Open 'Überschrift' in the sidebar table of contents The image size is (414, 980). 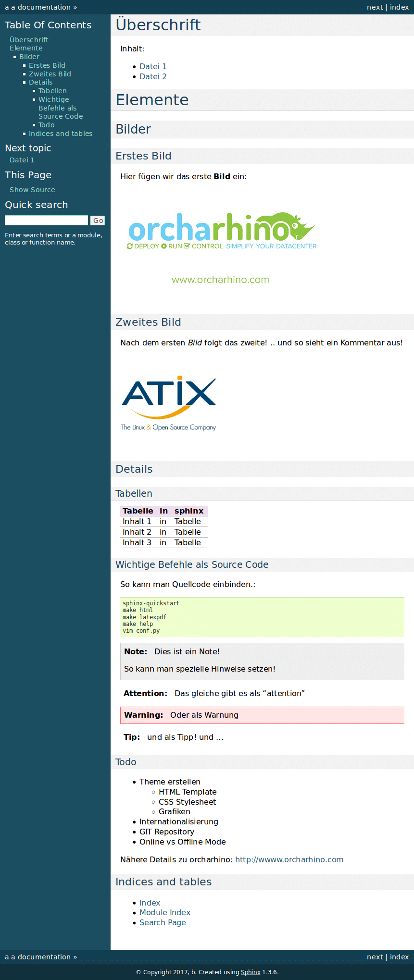tap(29, 40)
